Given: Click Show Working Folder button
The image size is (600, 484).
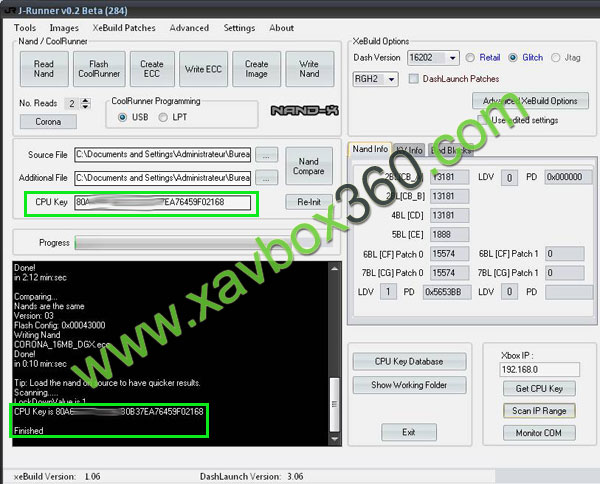Looking at the screenshot, I should [x=409, y=385].
